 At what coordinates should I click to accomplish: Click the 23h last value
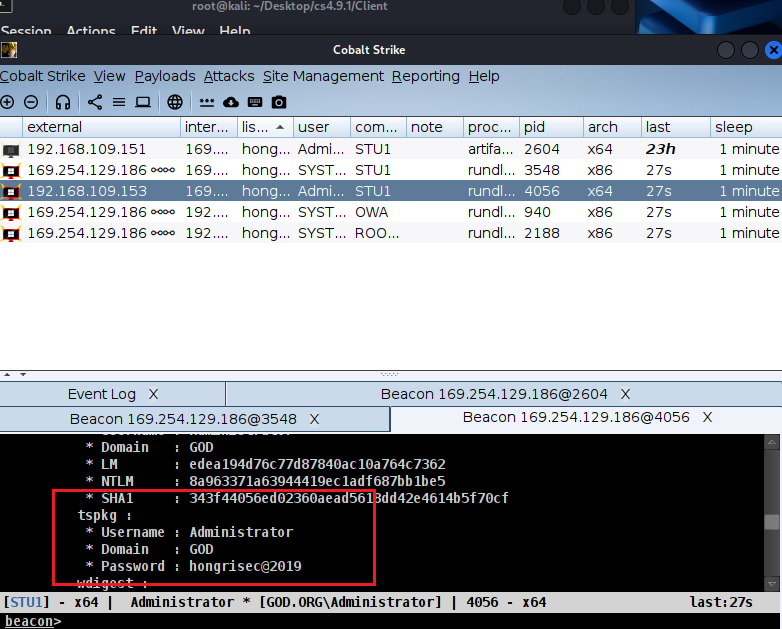point(660,149)
